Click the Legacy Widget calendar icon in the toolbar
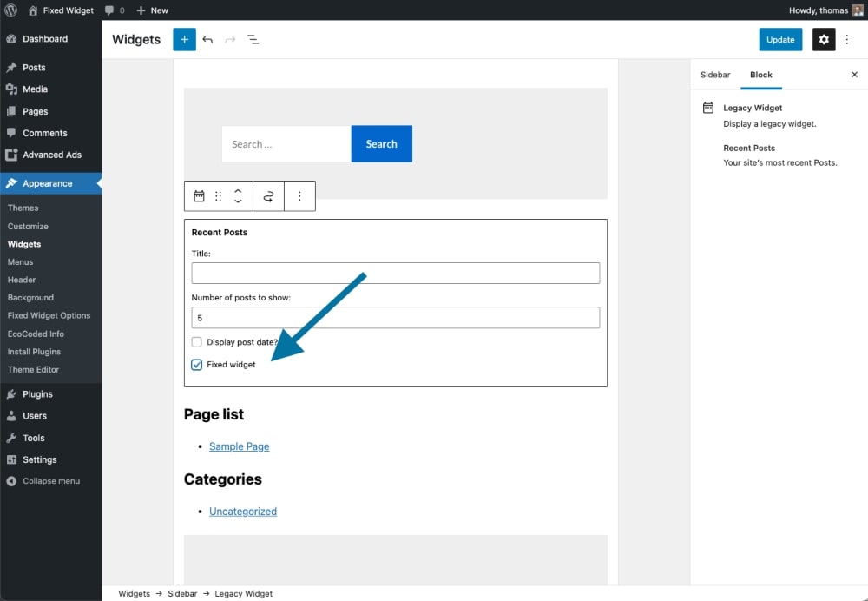Screen dimensions: 868x601 coord(198,196)
